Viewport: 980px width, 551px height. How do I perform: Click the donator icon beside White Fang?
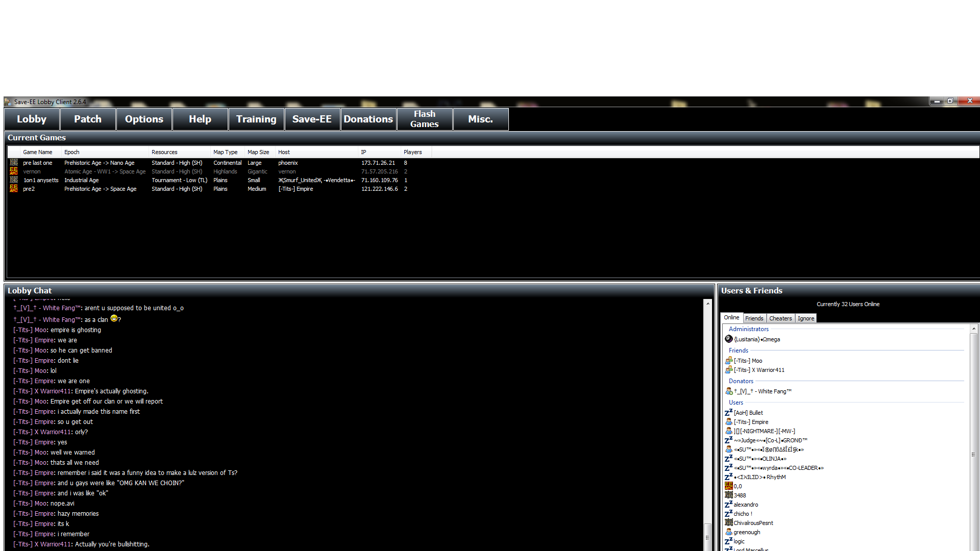(x=729, y=391)
